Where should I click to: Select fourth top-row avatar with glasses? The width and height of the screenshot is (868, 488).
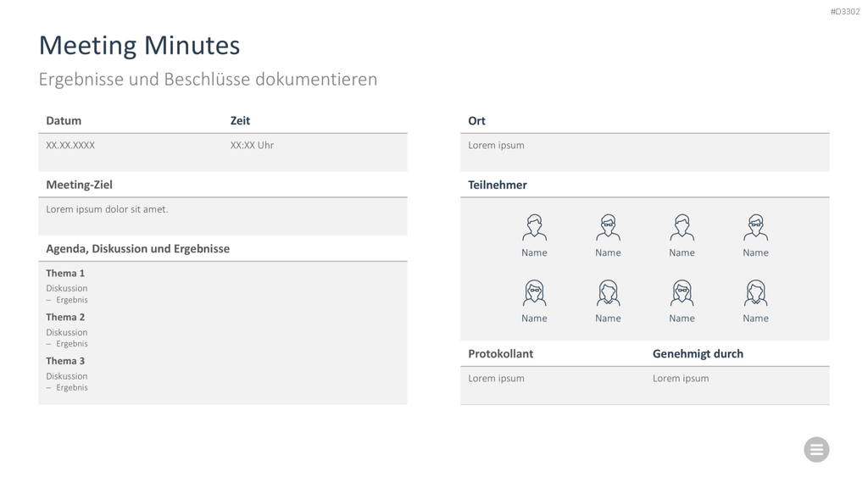755,227
